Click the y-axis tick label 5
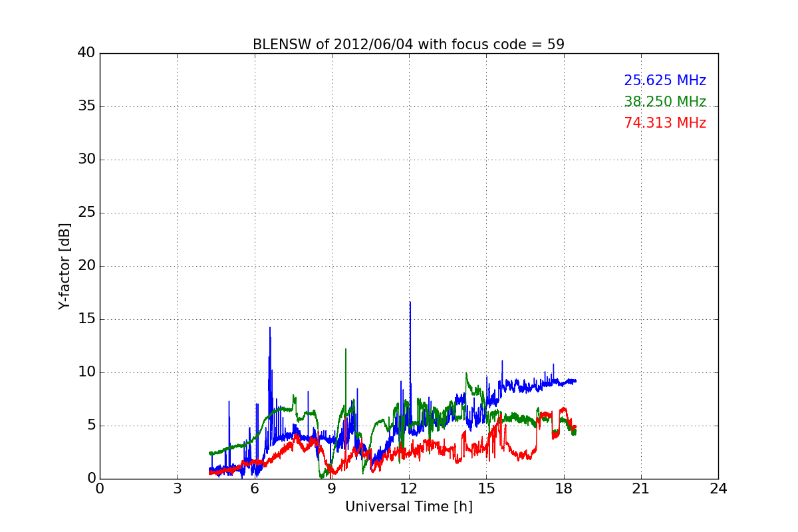This screenshot has width=798, height=532. point(91,426)
